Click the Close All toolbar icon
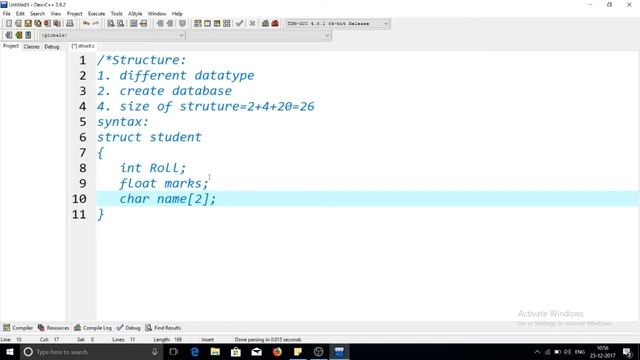640x360 pixels. tap(58, 24)
